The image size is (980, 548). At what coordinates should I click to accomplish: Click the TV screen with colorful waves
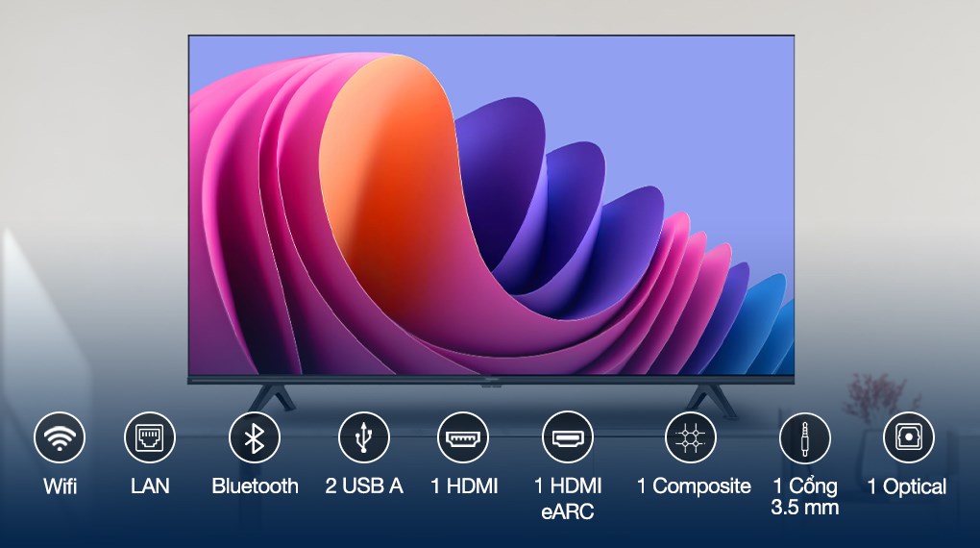point(491,205)
